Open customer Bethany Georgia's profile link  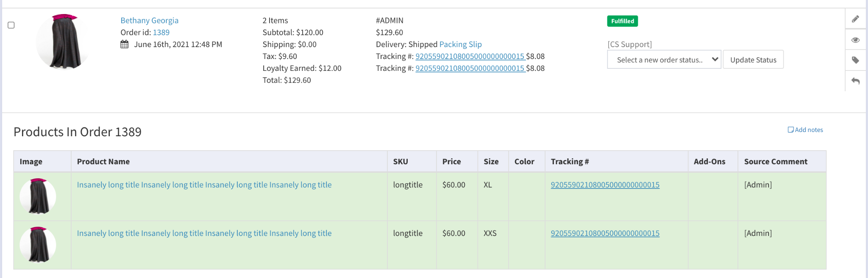click(149, 20)
